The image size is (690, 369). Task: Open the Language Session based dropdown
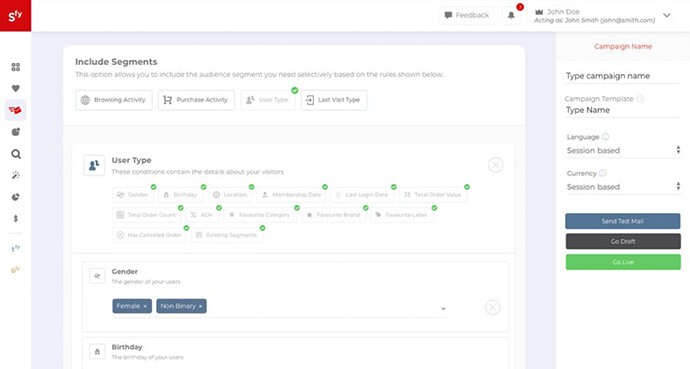click(623, 150)
